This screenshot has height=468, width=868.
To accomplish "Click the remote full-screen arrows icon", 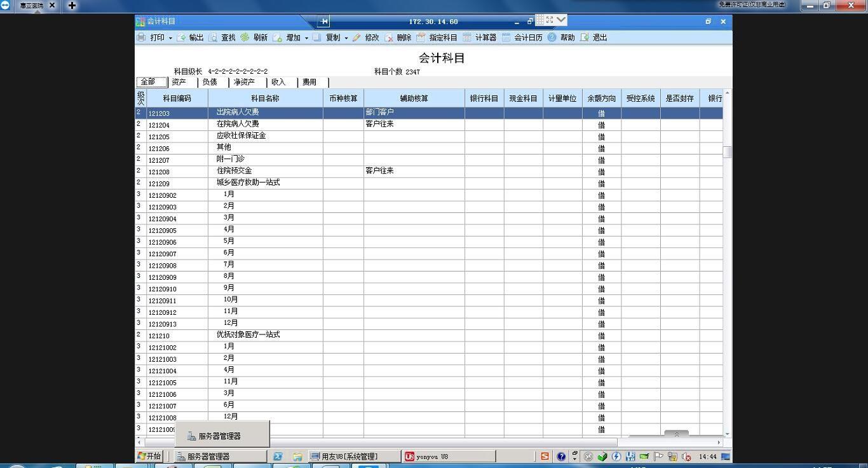I will (550, 20).
